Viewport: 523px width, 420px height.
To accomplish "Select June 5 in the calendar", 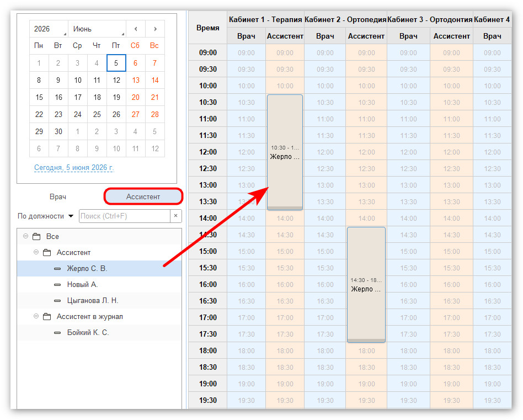I will point(116,63).
